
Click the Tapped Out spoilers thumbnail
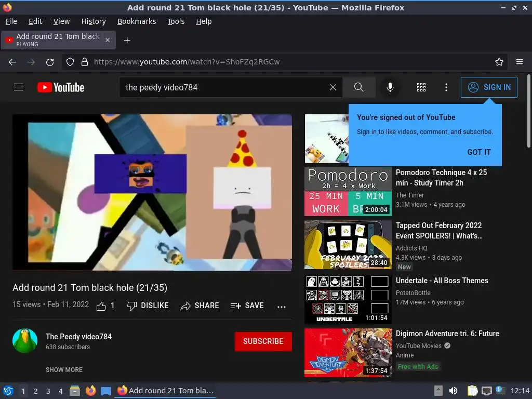tap(348, 245)
